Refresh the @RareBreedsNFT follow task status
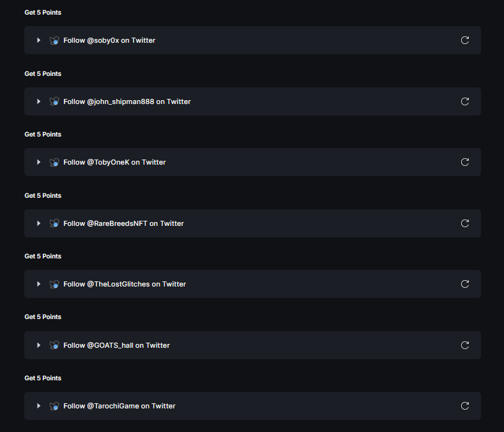The width and height of the screenshot is (504, 432). [x=465, y=223]
